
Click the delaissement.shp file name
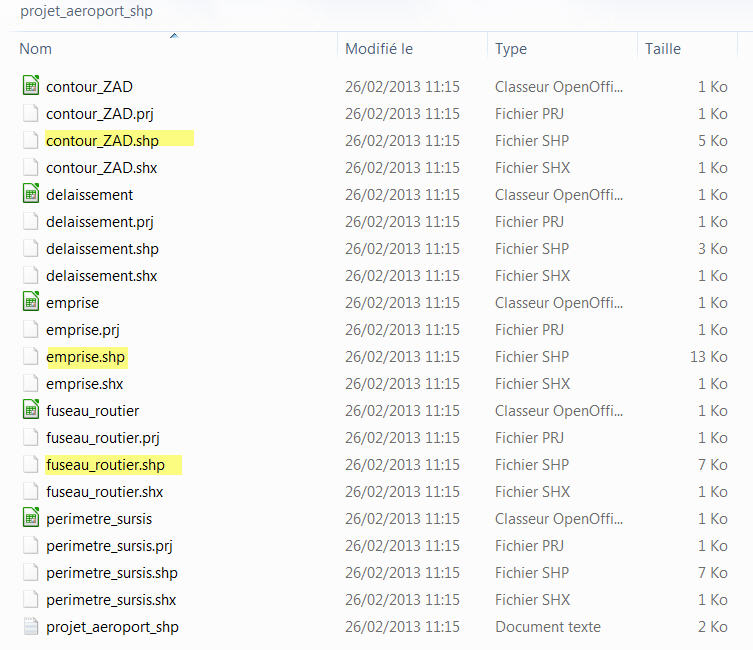pyautogui.click(x=102, y=248)
